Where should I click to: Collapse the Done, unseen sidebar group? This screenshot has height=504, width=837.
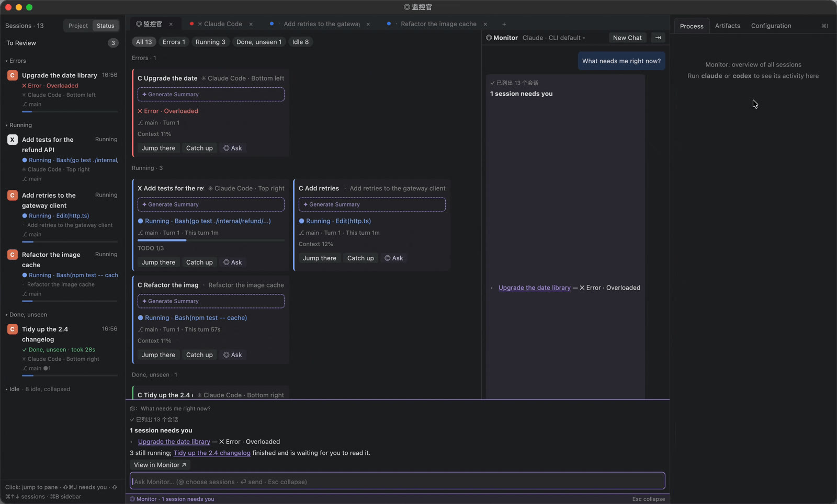26,315
